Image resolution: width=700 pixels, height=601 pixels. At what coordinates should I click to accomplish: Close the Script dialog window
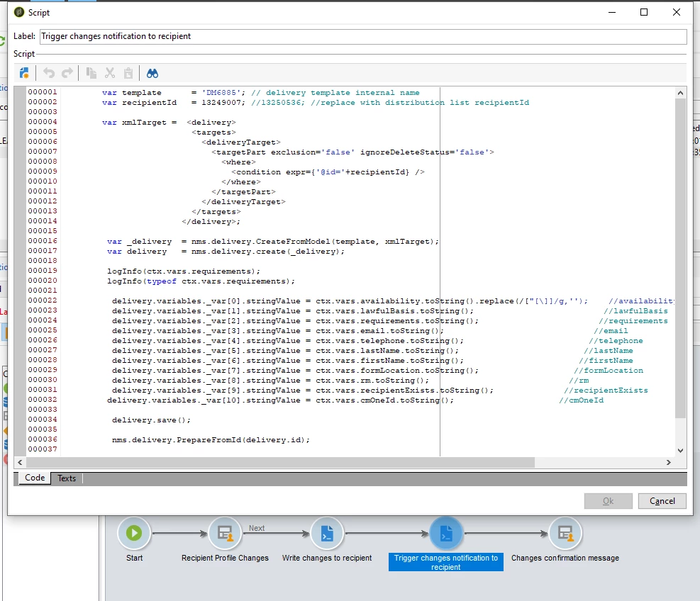coord(677,12)
